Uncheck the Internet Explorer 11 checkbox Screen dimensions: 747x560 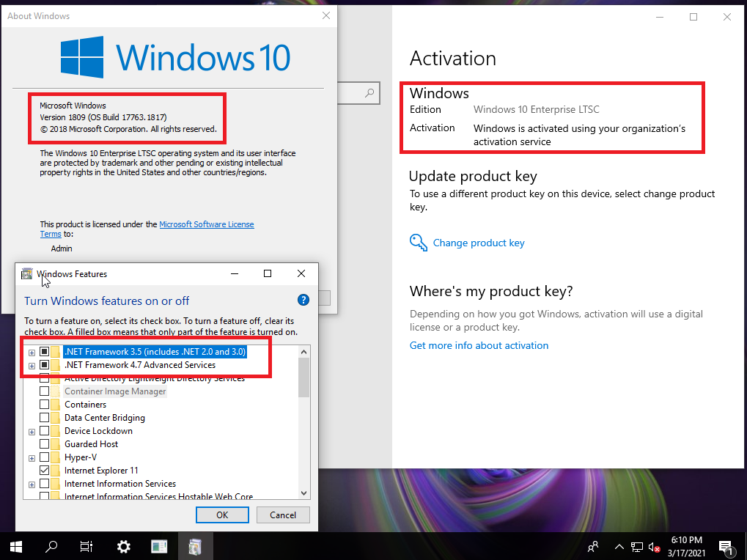point(44,470)
